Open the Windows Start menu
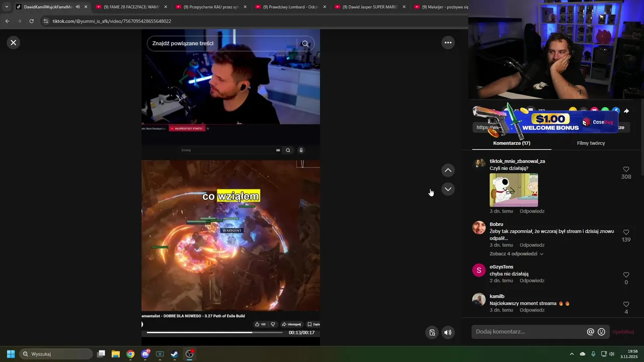The image size is (644, 362). [11, 354]
